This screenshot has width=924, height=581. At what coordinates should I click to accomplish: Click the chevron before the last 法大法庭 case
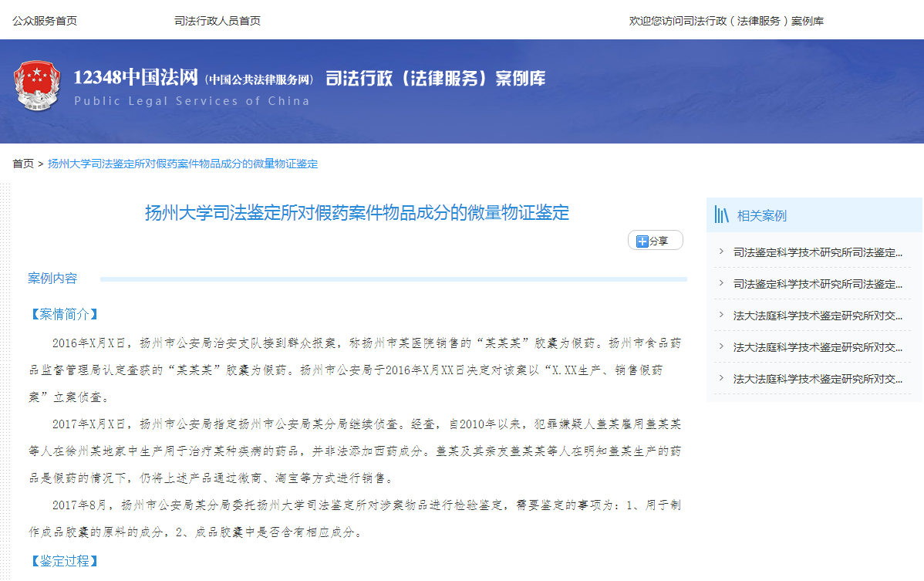720,378
